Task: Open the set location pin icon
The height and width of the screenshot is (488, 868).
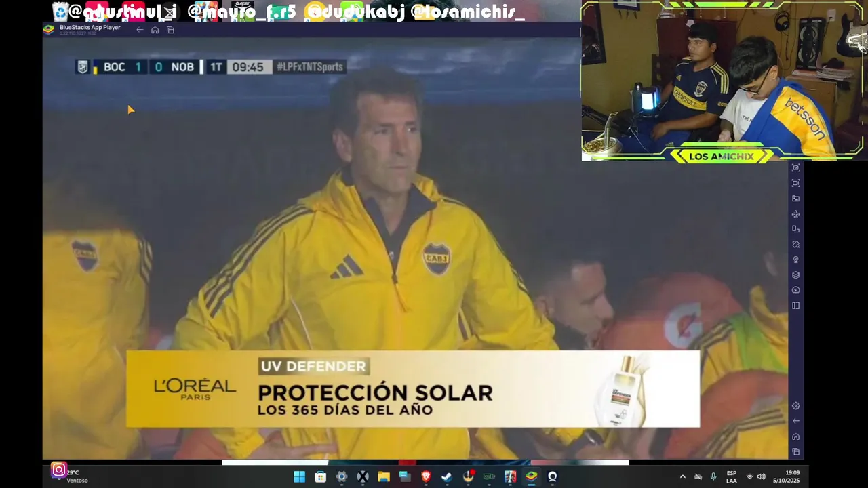Action: tap(796, 260)
